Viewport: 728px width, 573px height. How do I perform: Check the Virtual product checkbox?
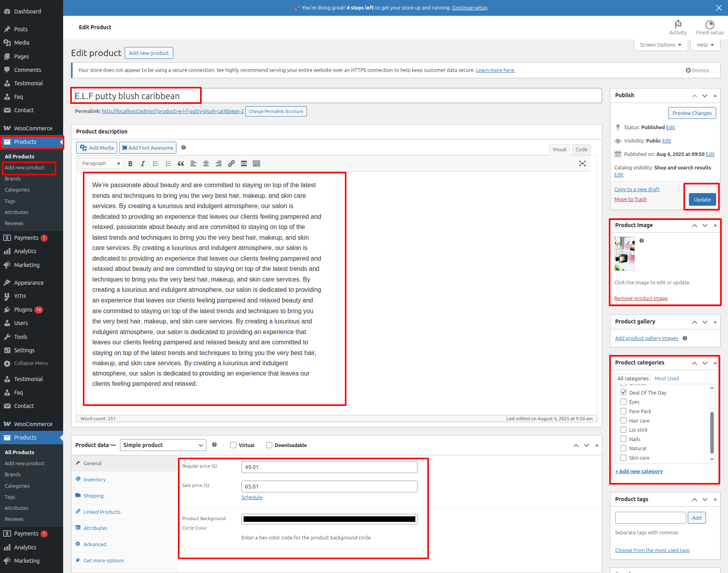pos(233,445)
